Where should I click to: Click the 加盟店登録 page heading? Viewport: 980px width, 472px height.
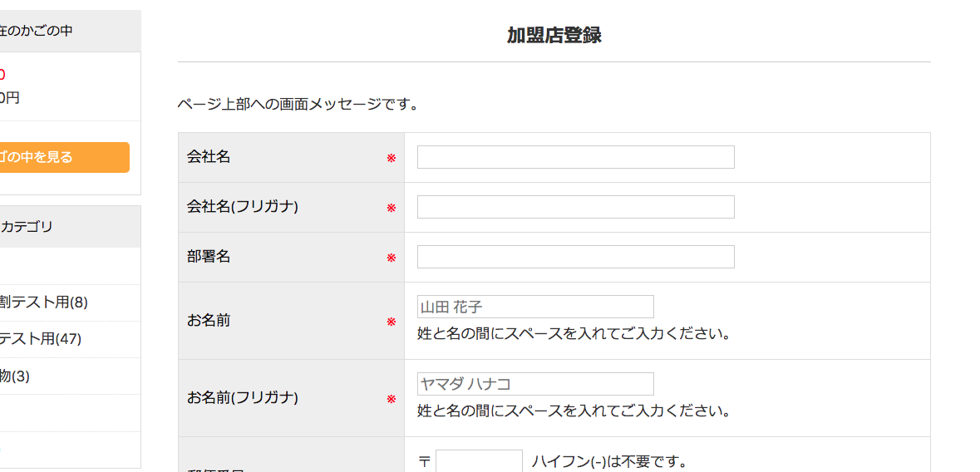point(554,36)
